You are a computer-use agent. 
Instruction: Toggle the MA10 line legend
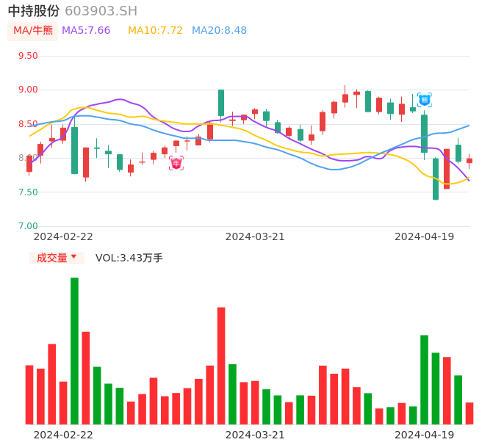click(155, 31)
